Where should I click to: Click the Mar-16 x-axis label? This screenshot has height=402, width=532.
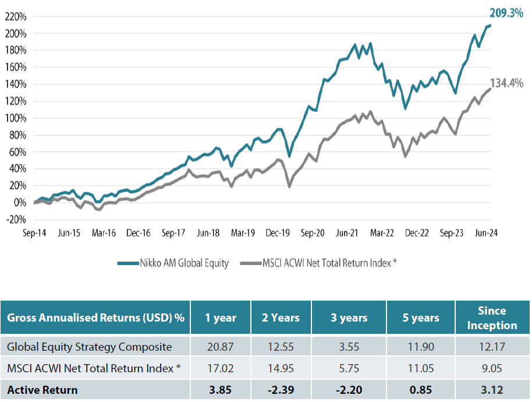click(x=104, y=233)
